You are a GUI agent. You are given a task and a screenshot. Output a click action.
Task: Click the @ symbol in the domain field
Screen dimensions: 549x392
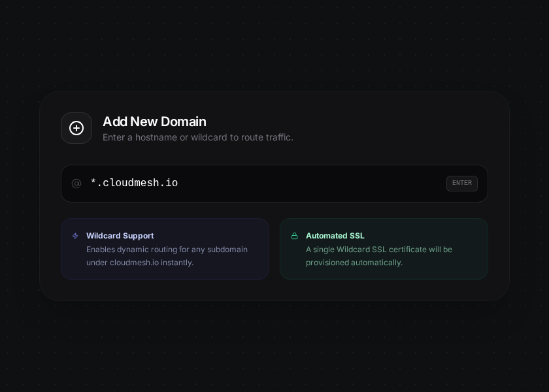click(x=76, y=183)
